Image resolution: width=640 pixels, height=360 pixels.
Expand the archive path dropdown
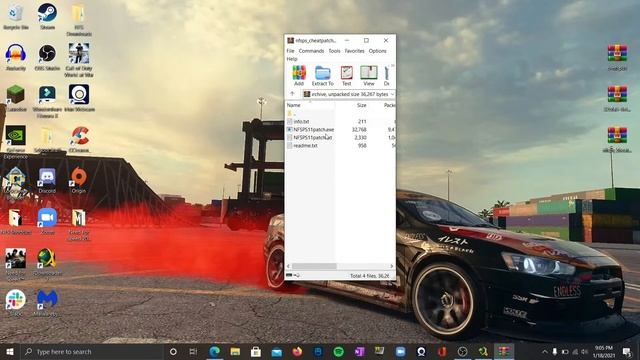tap(392, 94)
